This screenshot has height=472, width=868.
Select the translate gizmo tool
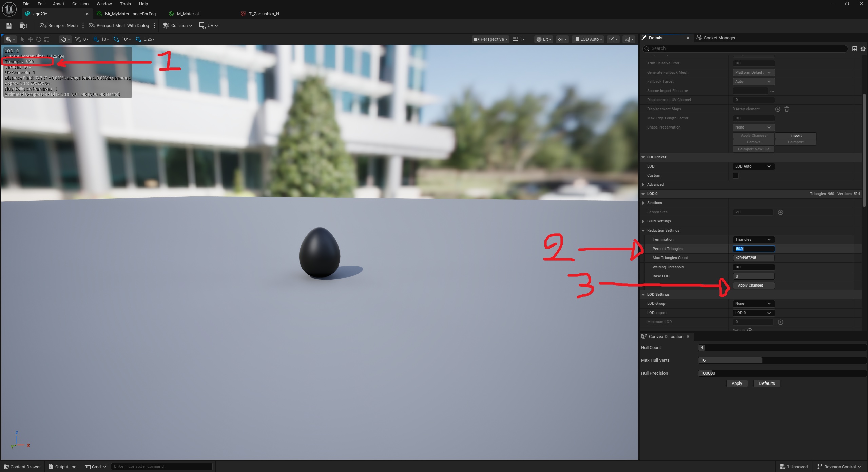point(31,39)
